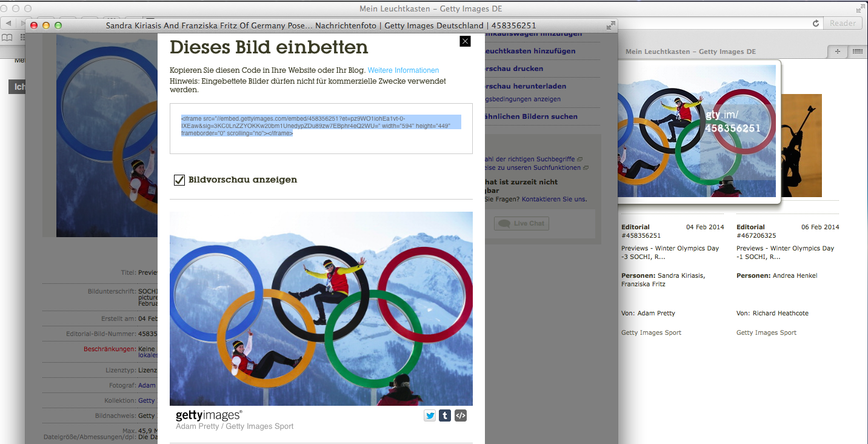Select the Mein Leuchtkasten – Getty Images DE tab
The image size is (868, 444).
pos(690,52)
